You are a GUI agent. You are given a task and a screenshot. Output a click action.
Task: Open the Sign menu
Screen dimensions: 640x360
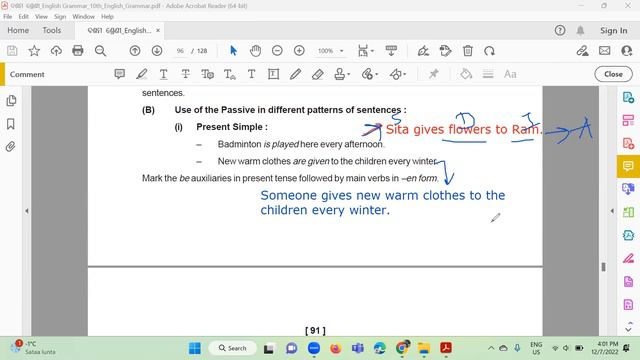pyautogui.click(x=60, y=16)
